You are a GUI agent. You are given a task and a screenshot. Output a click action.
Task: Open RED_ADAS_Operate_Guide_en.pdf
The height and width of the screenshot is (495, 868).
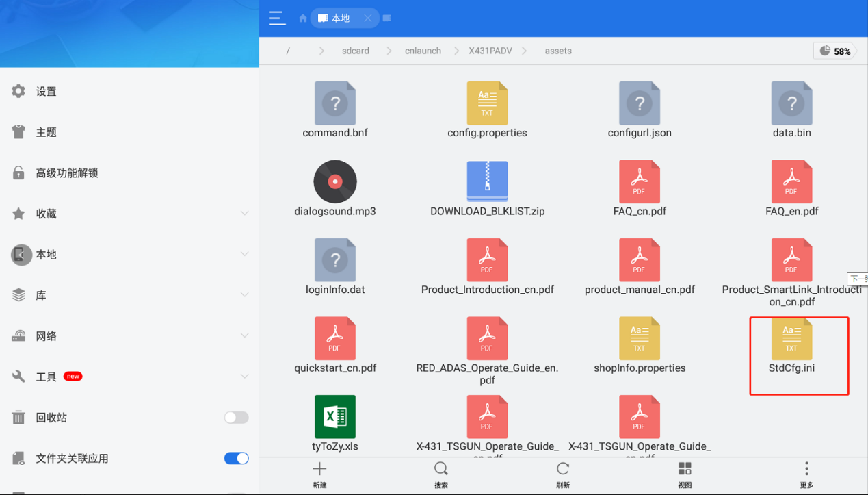click(x=487, y=351)
